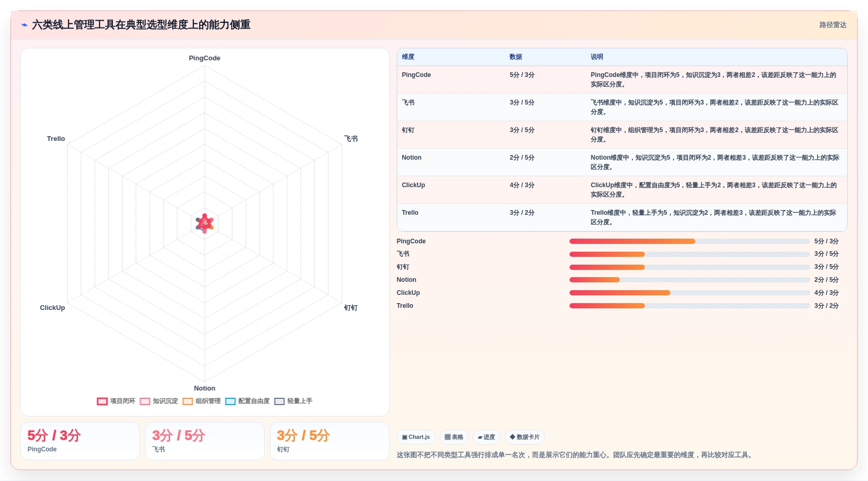The height and width of the screenshot is (481, 868).
Task: Click the 轻量上手 legend label
Action: 300,401
